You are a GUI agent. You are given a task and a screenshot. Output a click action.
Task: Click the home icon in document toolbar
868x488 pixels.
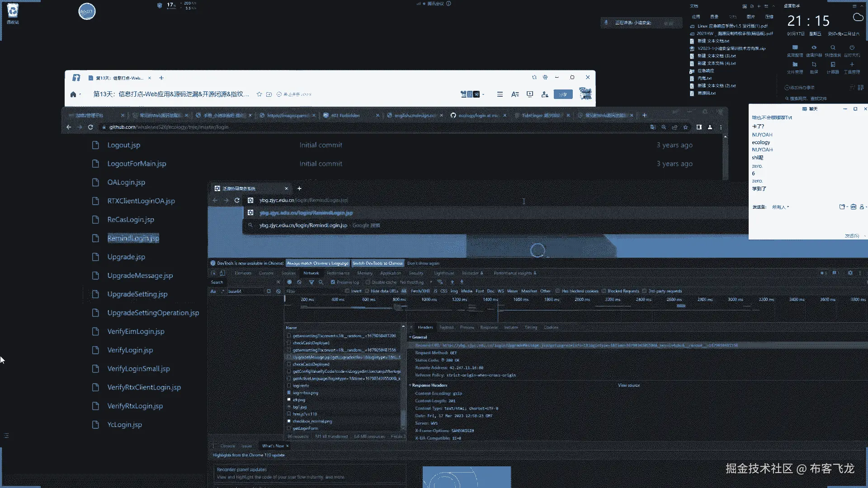[73, 94]
